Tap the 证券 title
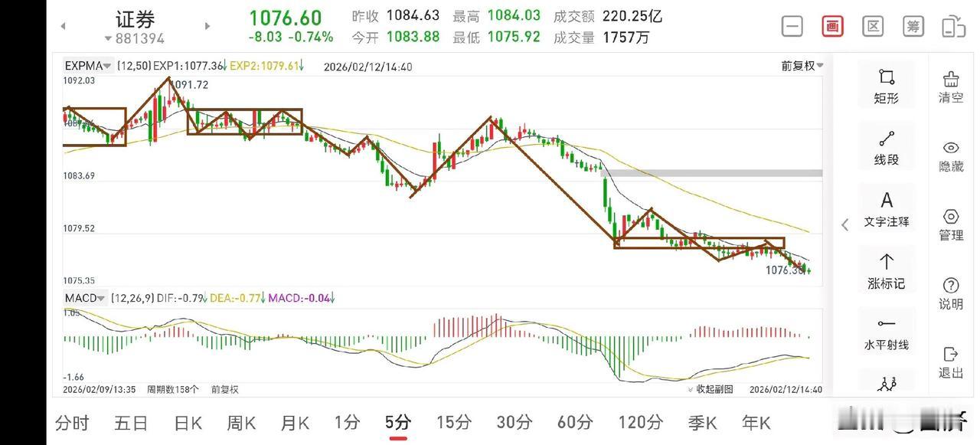This screenshot has width=980, height=445. pyautogui.click(x=135, y=19)
